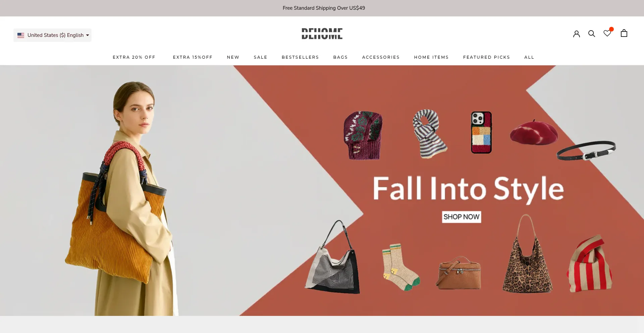
Task: Open the BAGS category menu
Action: 340,57
